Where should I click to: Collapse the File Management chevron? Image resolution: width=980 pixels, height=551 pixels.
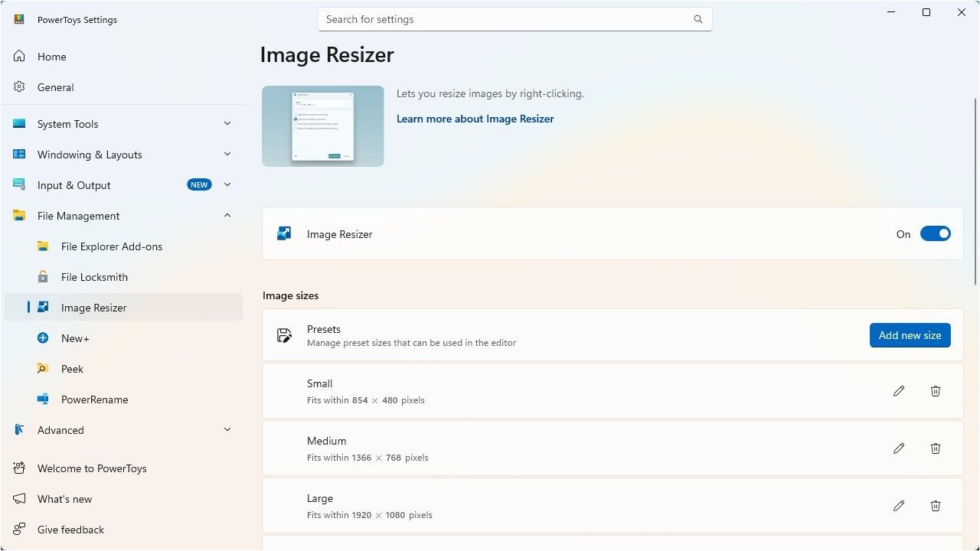pyautogui.click(x=227, y=216)
